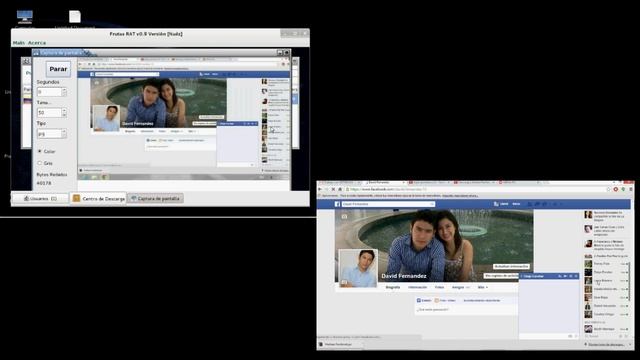640x360 pixels.
Task: Open the browser menu icon at toolbar end
Action: click(x=631, y=189)
